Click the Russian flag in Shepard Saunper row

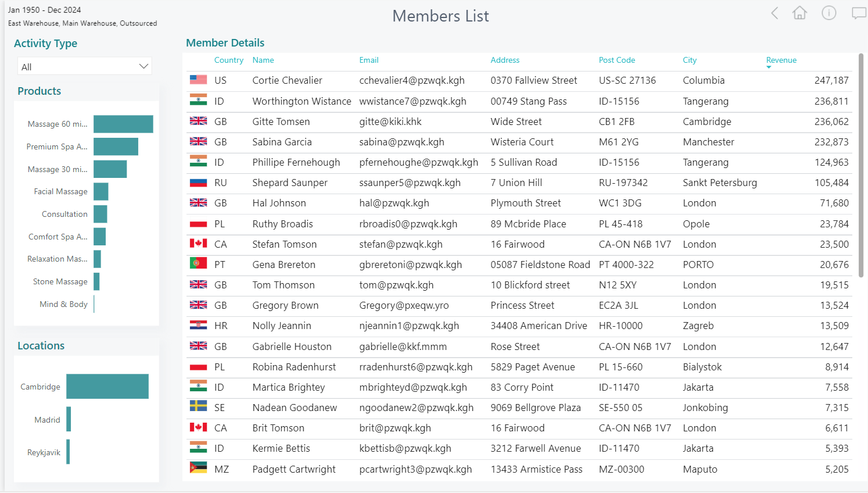[x=198, y=183]
